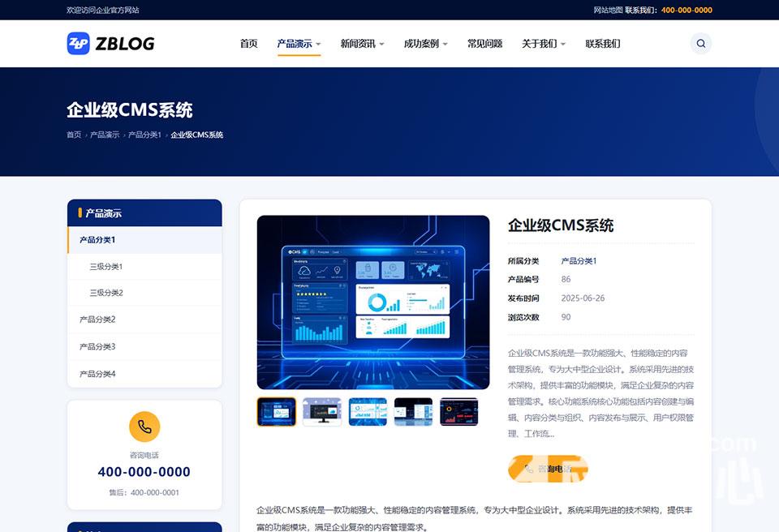Screen dimensions: 779x532
Task: Click the 产品分类1 category link in details
Action: (579, 261)
